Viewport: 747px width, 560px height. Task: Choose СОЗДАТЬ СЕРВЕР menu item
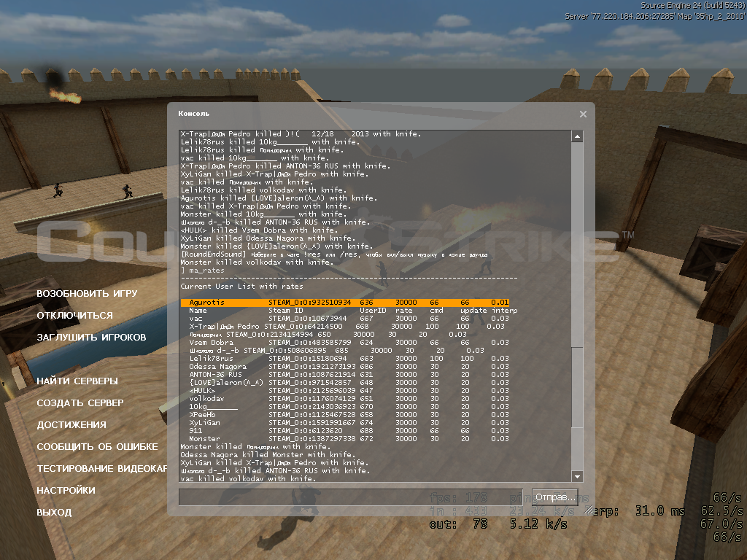click(80, 402)
